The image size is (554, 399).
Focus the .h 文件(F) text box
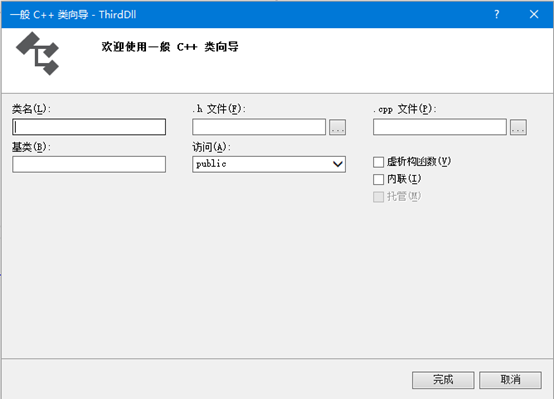coord(259,127)
